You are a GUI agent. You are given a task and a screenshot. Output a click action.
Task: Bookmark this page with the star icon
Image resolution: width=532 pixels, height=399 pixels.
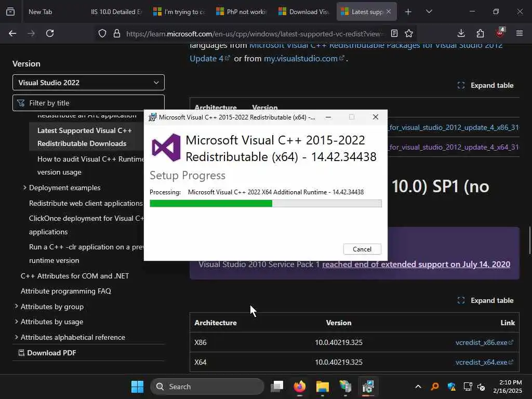click(x=409, y=33)
